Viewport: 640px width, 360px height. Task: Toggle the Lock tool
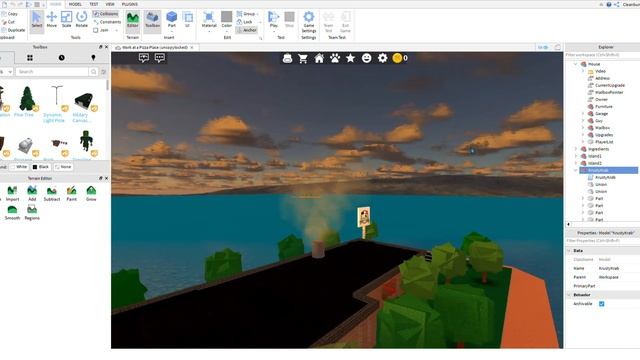(x=244, y=22)
